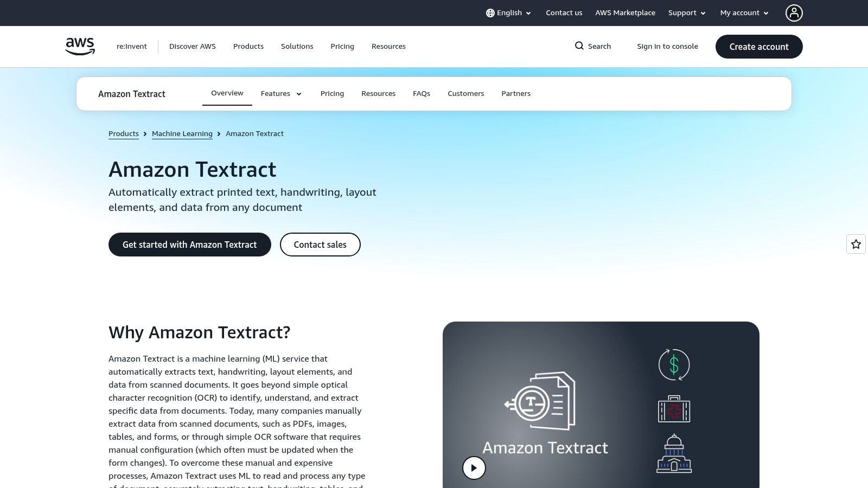Click Amazon Textract title in subnav

pos(132,94)
